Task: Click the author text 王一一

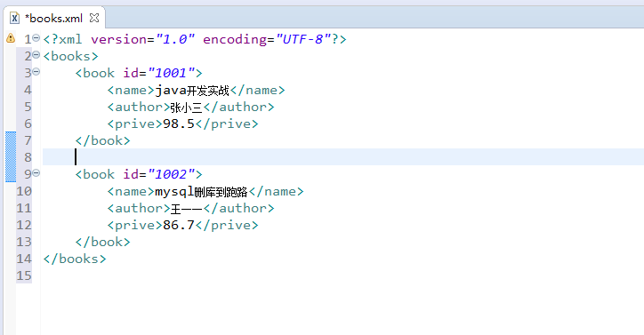Action: pos(187,209)
